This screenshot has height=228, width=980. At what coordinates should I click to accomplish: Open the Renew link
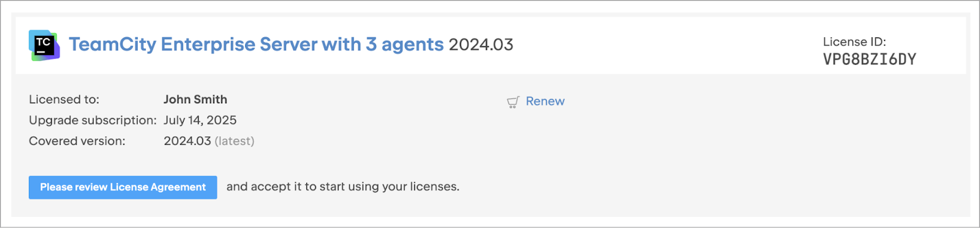(545, 101)
